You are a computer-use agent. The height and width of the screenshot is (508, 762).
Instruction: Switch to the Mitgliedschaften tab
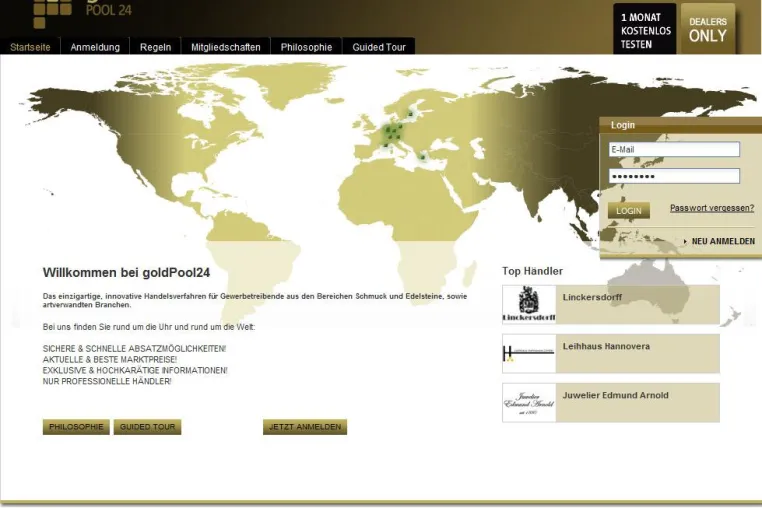tap(225, 47)
